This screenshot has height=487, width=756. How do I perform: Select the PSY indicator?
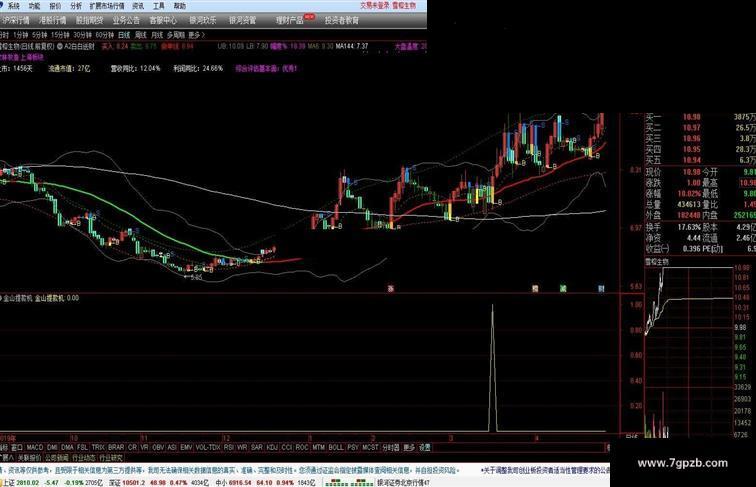point(353,447)
